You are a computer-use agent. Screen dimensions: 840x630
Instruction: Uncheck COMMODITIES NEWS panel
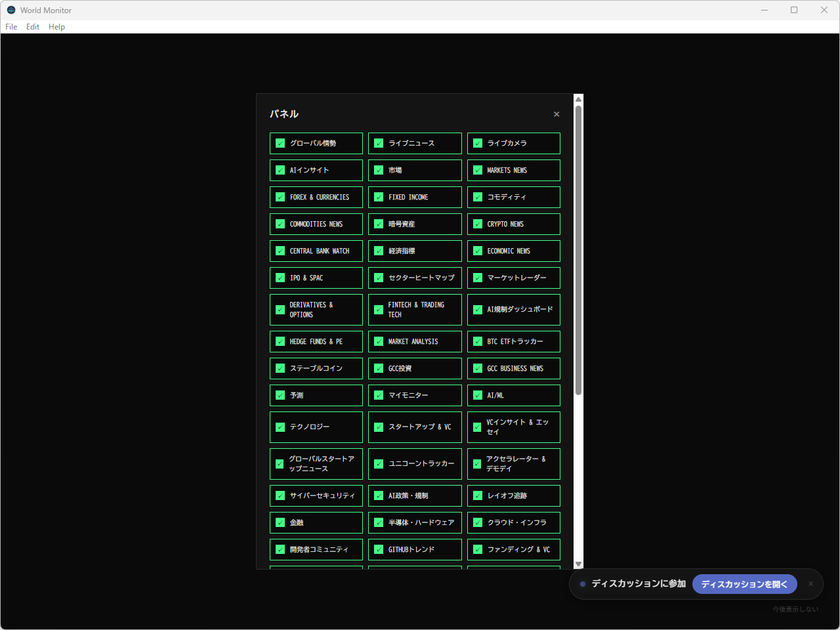(280, 224)
